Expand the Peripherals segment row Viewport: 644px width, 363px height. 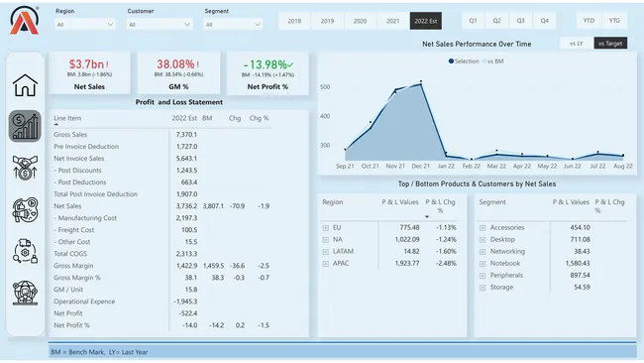[483, 276]
